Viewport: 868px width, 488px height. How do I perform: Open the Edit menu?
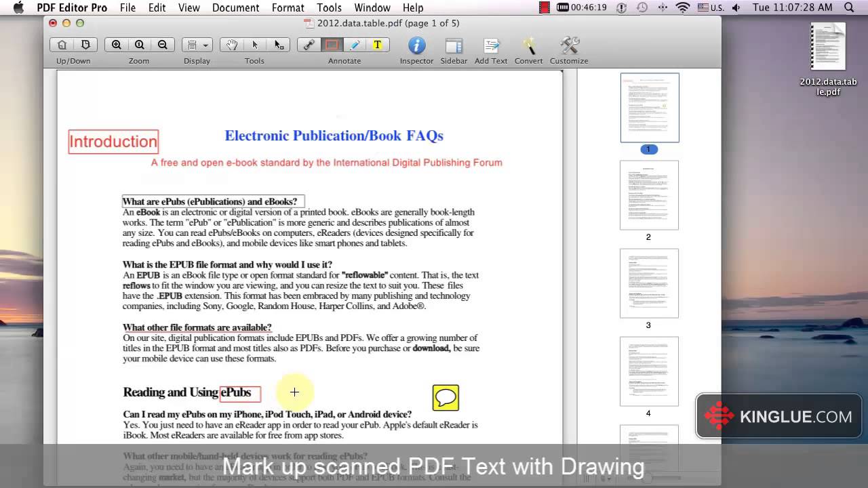(x=157, y=7)
